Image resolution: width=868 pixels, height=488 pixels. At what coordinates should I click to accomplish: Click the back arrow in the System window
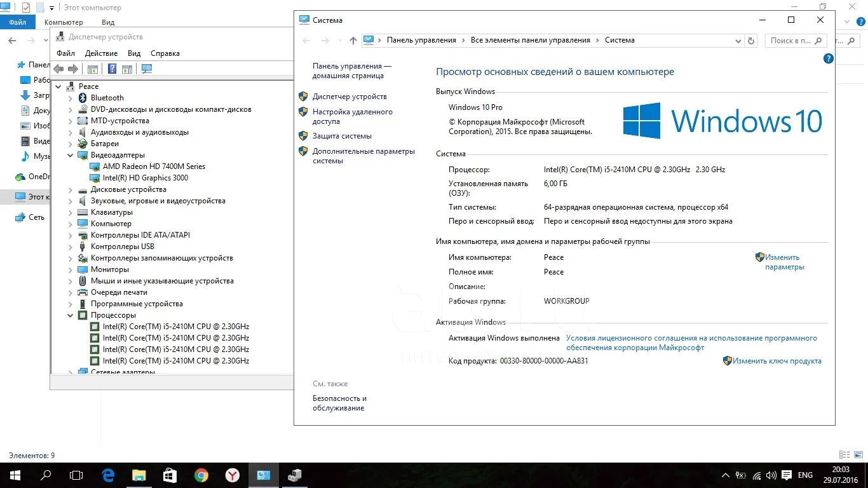(306, 40)
